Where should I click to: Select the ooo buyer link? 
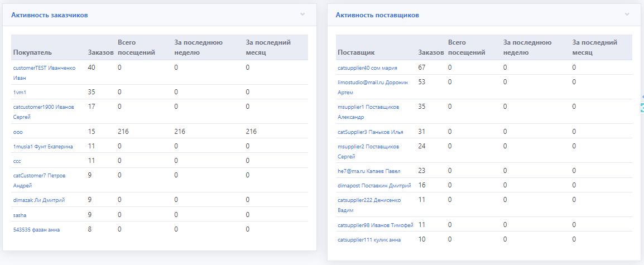click(x=17, y=132)
